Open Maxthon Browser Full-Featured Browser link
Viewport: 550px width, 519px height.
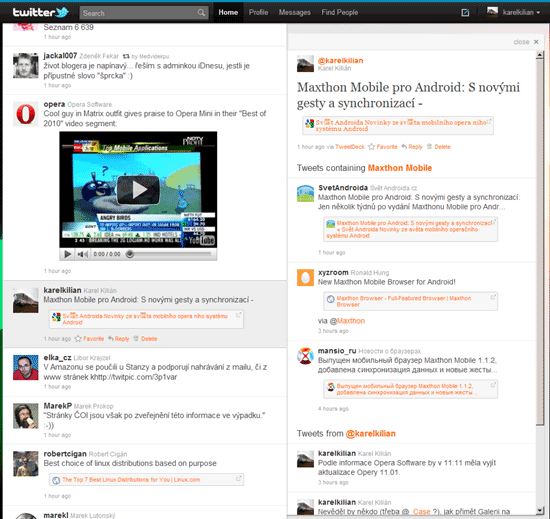(404, 301)
